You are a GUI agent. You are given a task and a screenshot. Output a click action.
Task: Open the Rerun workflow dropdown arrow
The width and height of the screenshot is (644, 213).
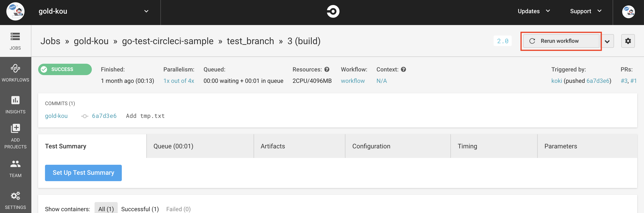tap(607, 41)
